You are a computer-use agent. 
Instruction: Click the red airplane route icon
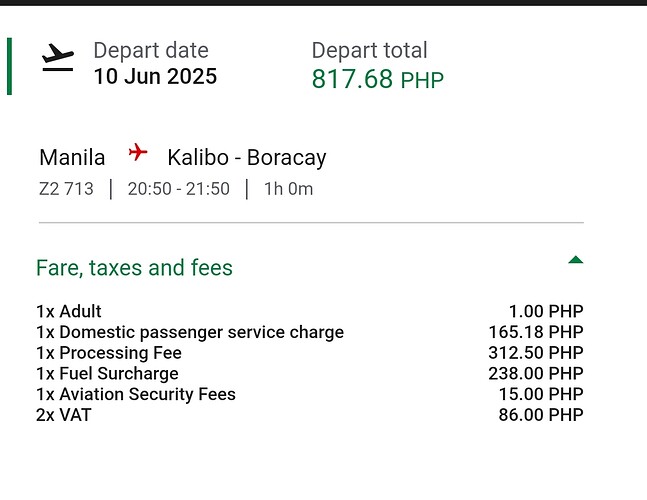point(138,152)
